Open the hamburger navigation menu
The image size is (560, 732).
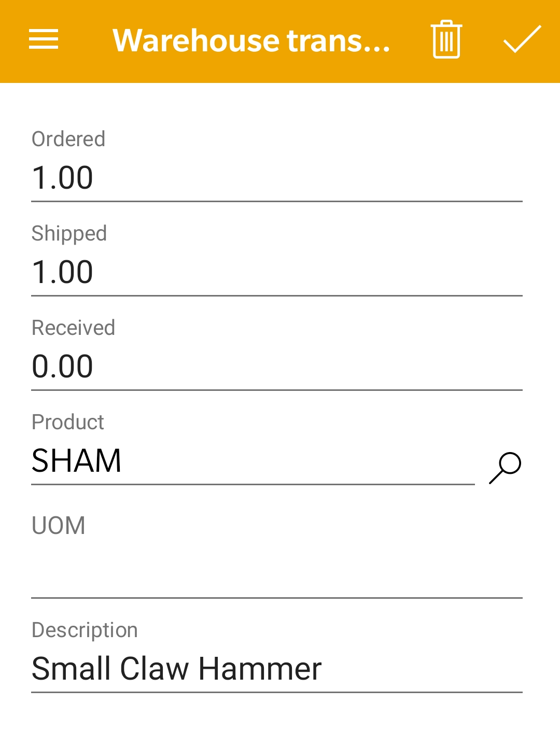click(x=44, y=39)
